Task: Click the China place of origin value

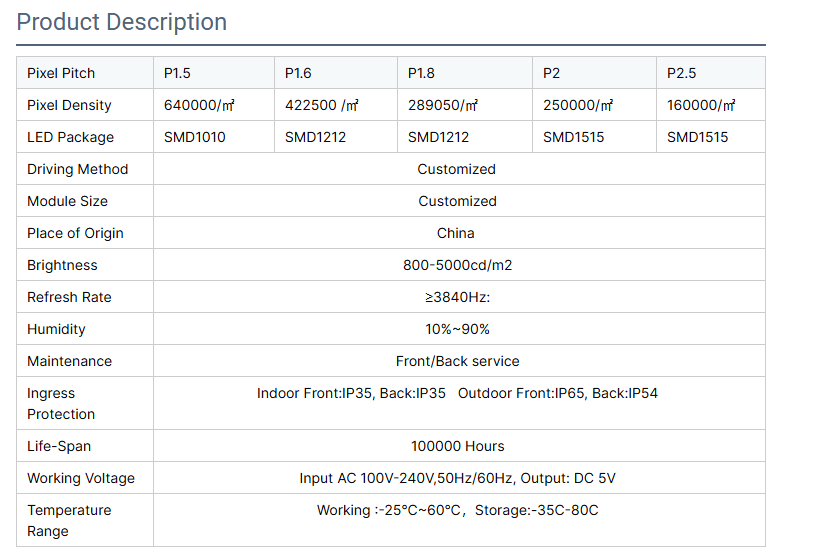Action: click(x=456, y=233)
